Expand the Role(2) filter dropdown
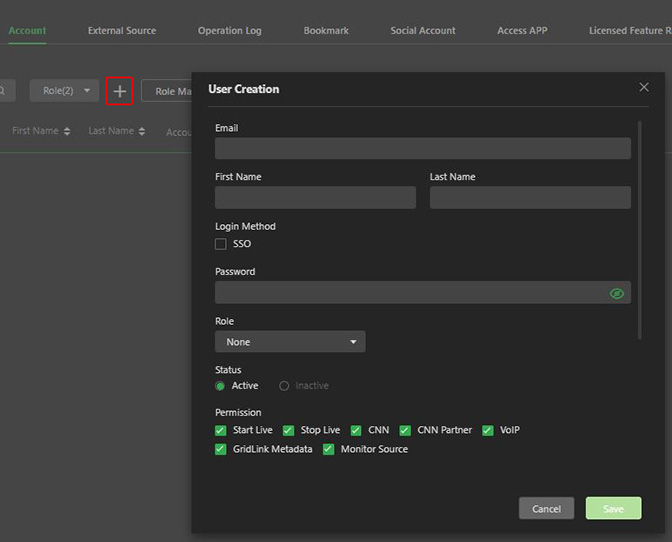Image resolution: width=672 pixels, height=542 pixels. pos(64,90)
